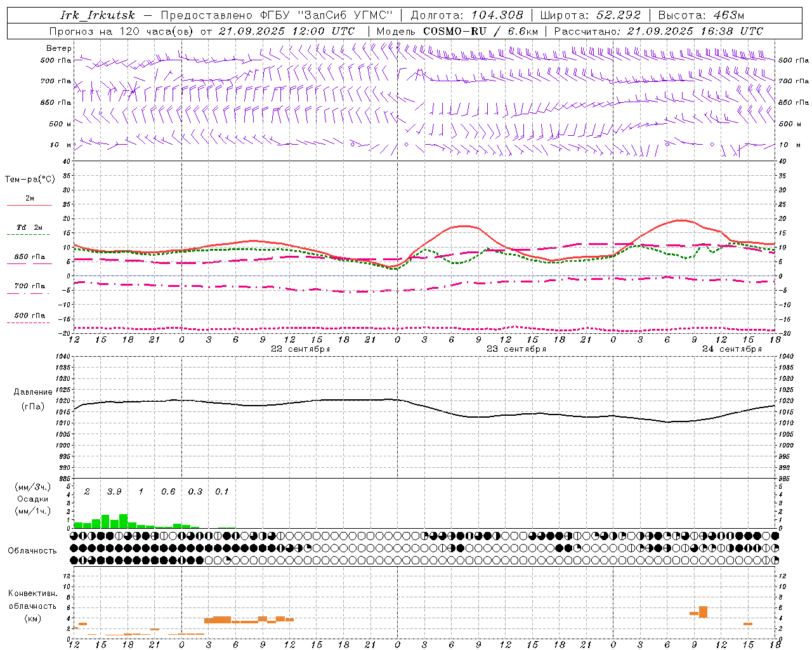Click the 3.9 three-hour precipitation total

[114, 491]
